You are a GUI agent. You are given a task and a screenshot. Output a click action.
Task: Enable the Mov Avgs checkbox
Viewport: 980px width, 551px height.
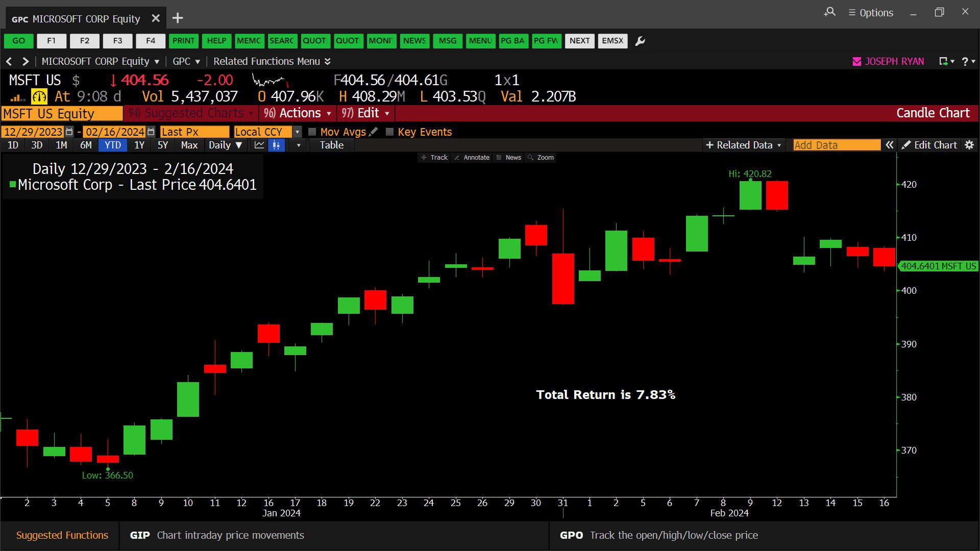click(x=312, y=132)
